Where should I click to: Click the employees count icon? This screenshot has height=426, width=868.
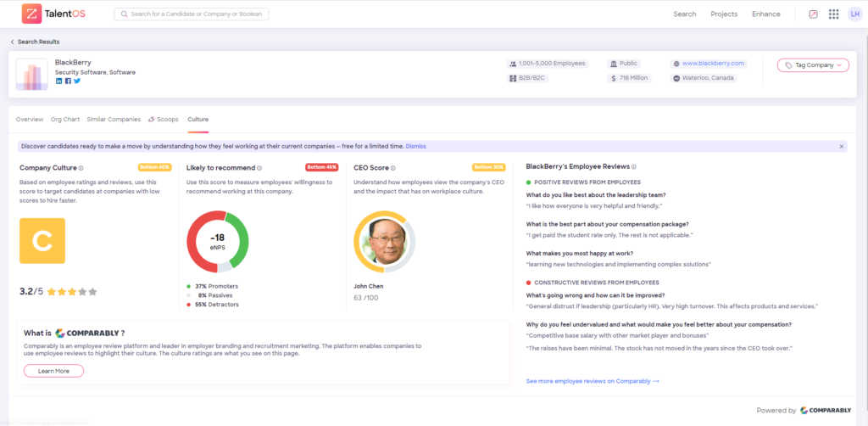click(513, 64)
